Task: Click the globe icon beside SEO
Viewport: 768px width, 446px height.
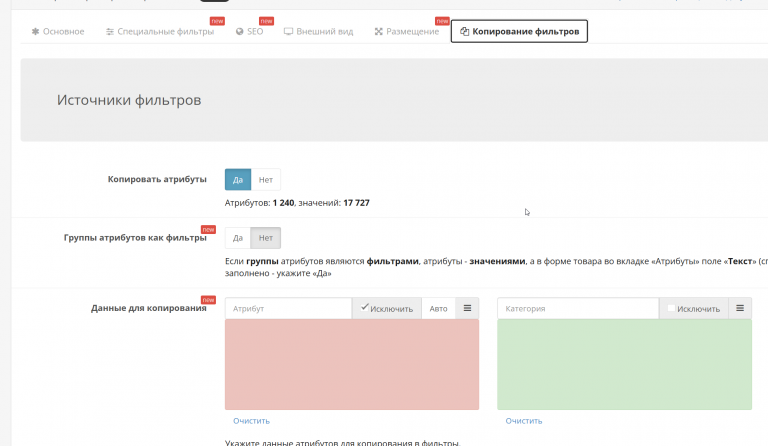Action: 240,31
